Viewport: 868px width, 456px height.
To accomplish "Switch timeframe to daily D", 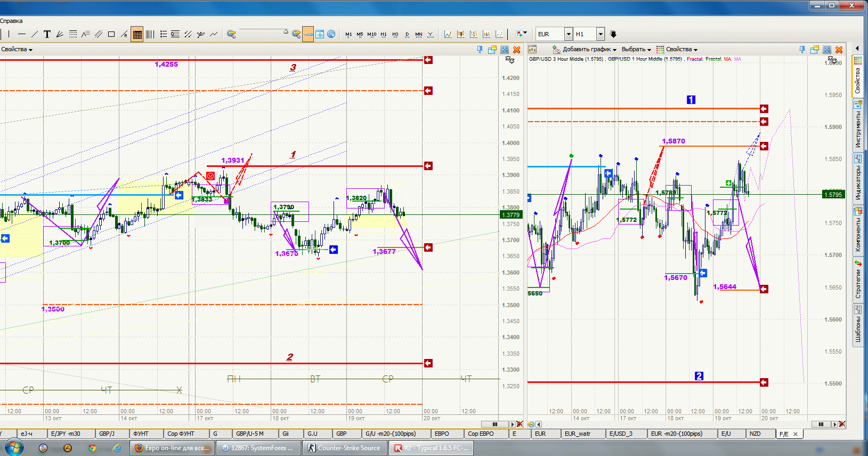I will 407,34.
